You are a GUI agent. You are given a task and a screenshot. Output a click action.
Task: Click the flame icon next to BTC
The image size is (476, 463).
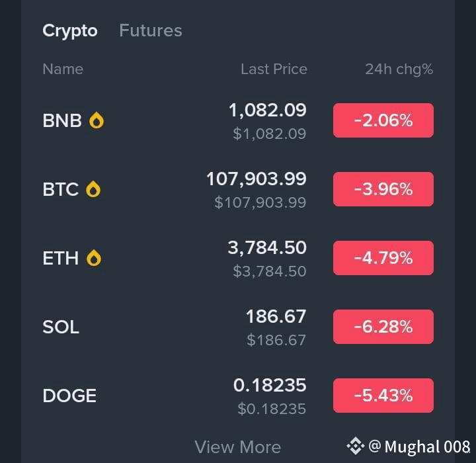tap(93, 189)
